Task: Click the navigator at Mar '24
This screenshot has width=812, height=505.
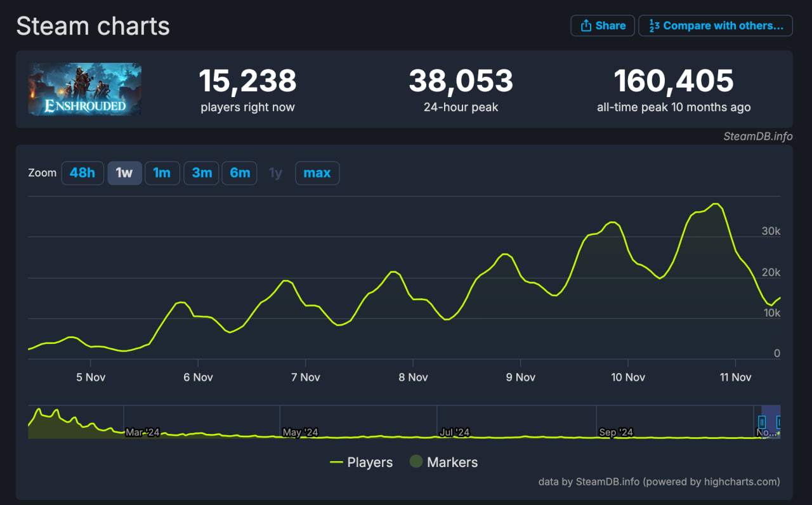Action: point(142,433)
